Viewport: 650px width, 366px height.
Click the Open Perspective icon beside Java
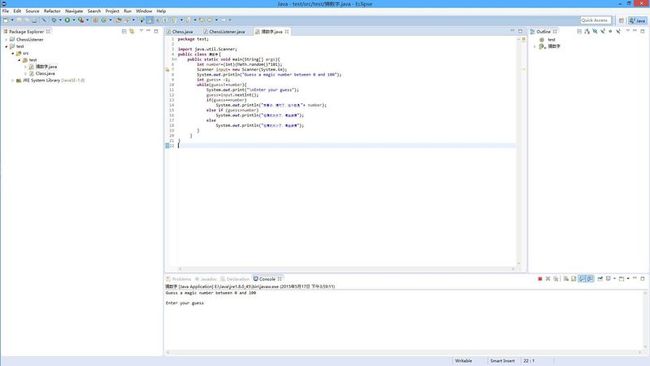pyautogui.click(x=621, y=20)
